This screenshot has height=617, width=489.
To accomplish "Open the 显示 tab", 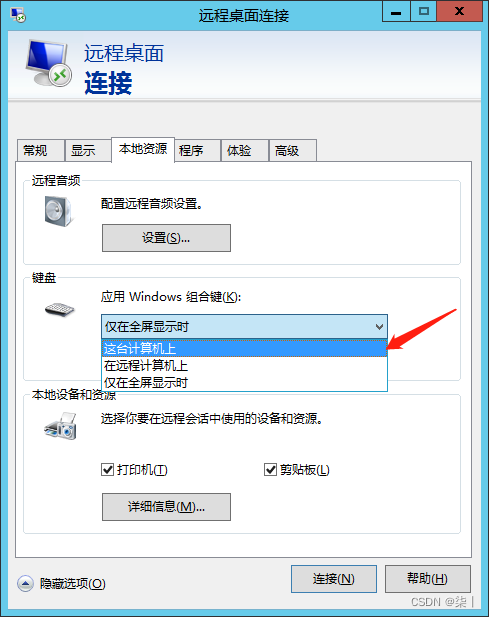I will [88, 150].
